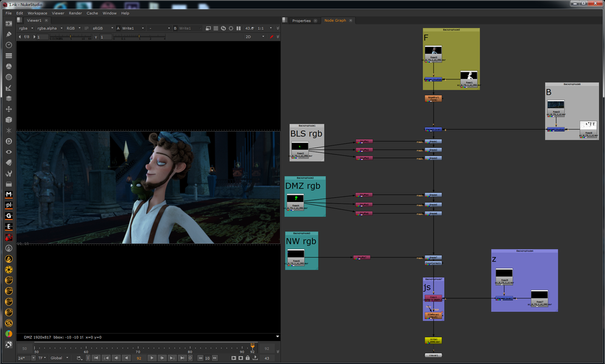The height and width of the screenshot is (364, 605).
Task: Open the Views nodes eye icon
Action: click(x=9, y=152)
